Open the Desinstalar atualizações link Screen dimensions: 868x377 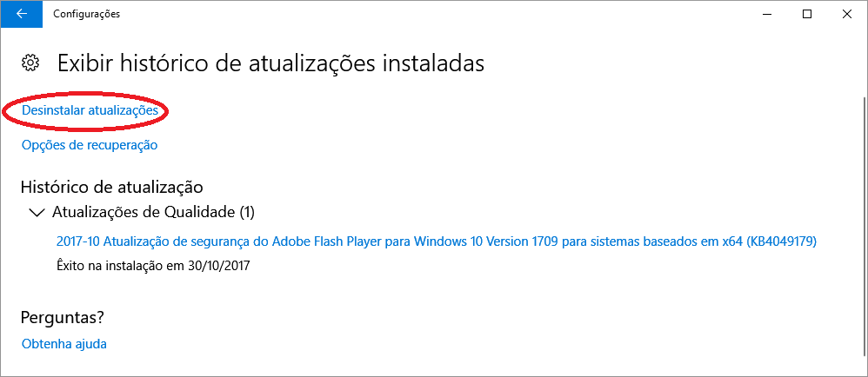tap(90, 110)
